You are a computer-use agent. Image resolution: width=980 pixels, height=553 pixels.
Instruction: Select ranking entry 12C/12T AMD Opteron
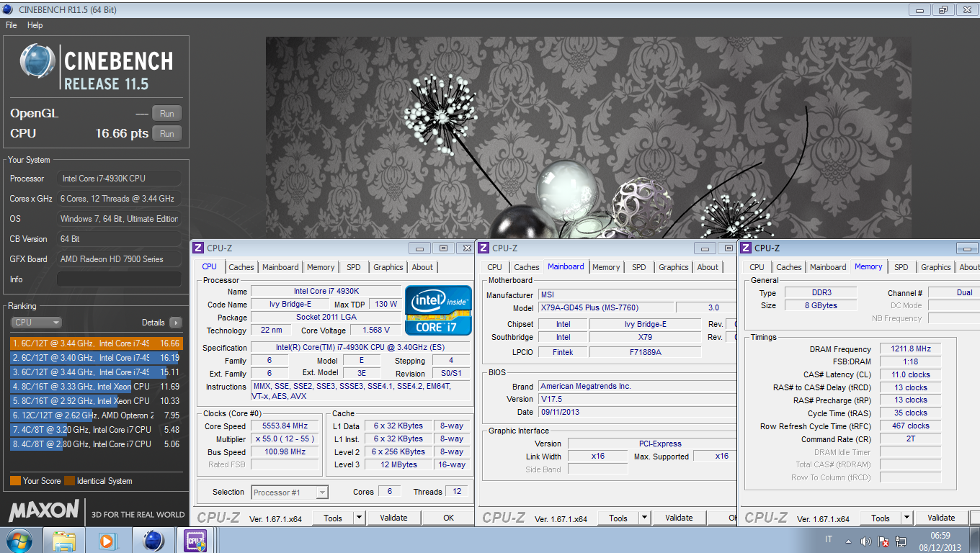[97, 415]
